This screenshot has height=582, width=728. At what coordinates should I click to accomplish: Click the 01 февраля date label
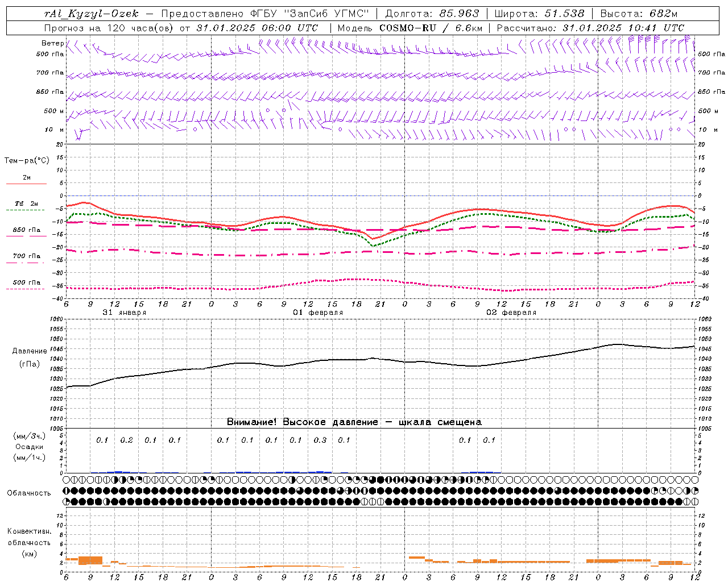click(x=318, y=313)
